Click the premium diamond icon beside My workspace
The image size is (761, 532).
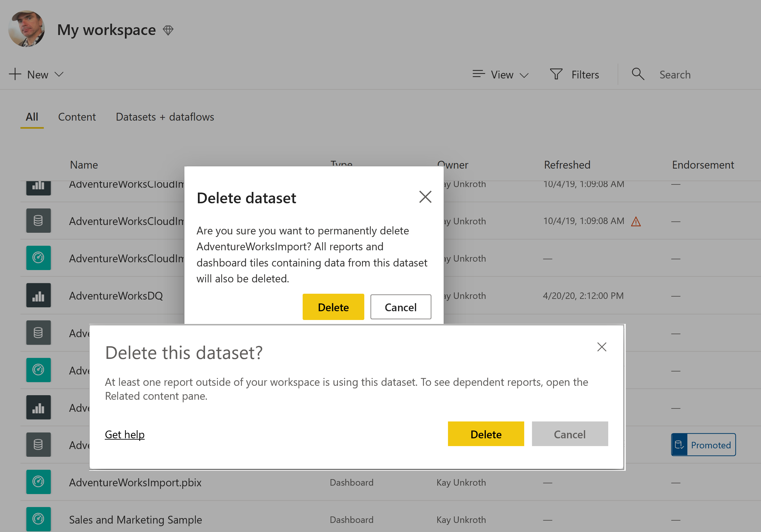click(168, 30)
